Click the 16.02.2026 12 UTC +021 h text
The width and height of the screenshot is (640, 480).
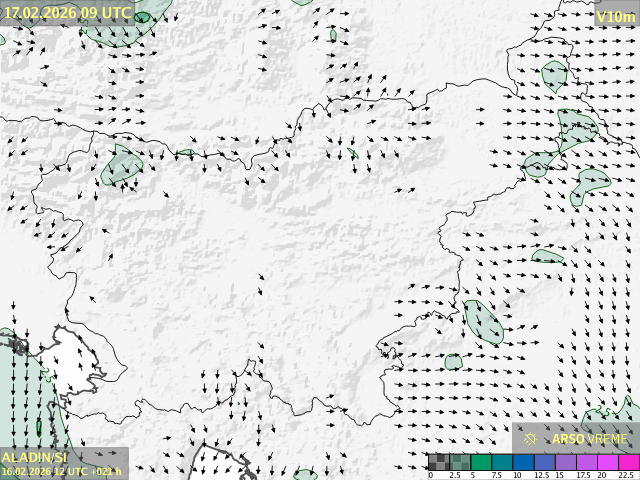click(x=61, y=471)
